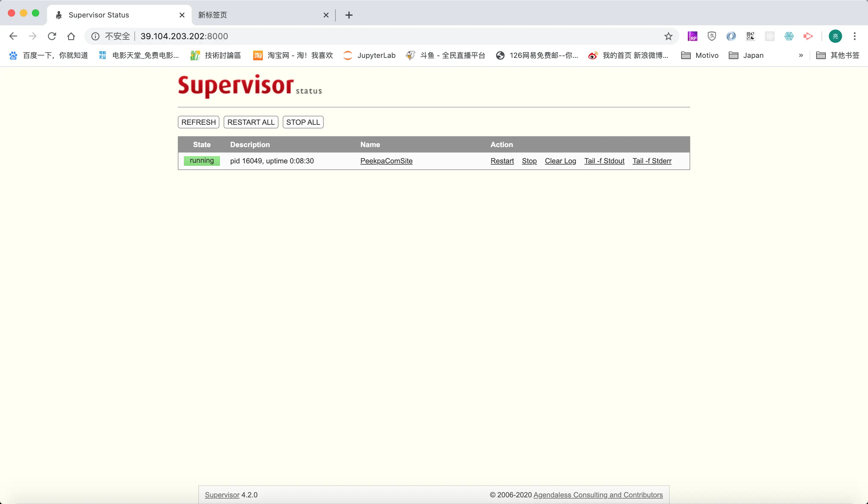This screenshot has height=504, width=868.
Task: Open the green profile avatar
Action: (x=835, y=36)
